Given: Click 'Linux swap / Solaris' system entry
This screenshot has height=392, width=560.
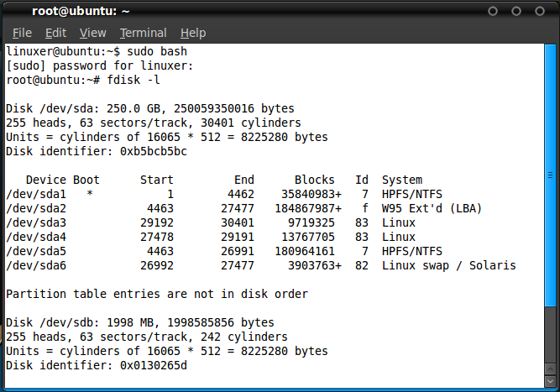Looking at the screenshot, I should (x=449, y=265).
